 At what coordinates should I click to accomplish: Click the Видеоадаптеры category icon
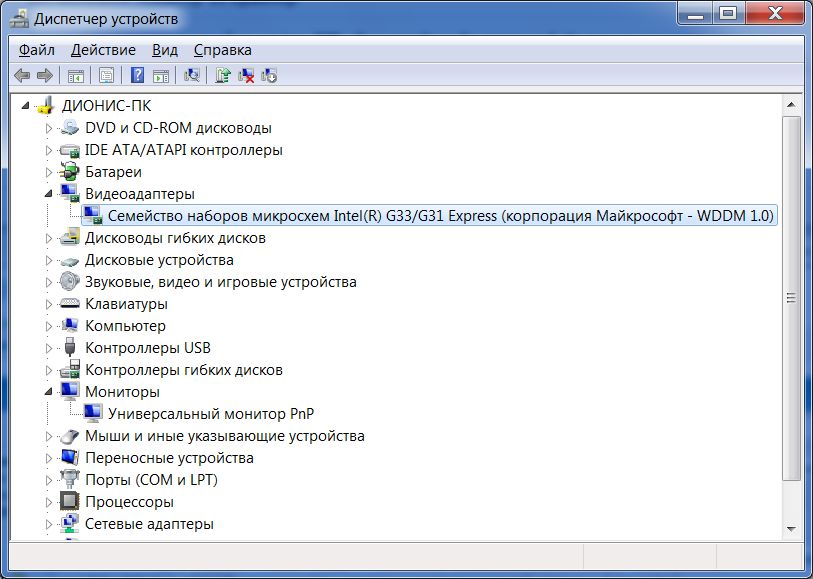pyautogui.click(x=69, y=193)
